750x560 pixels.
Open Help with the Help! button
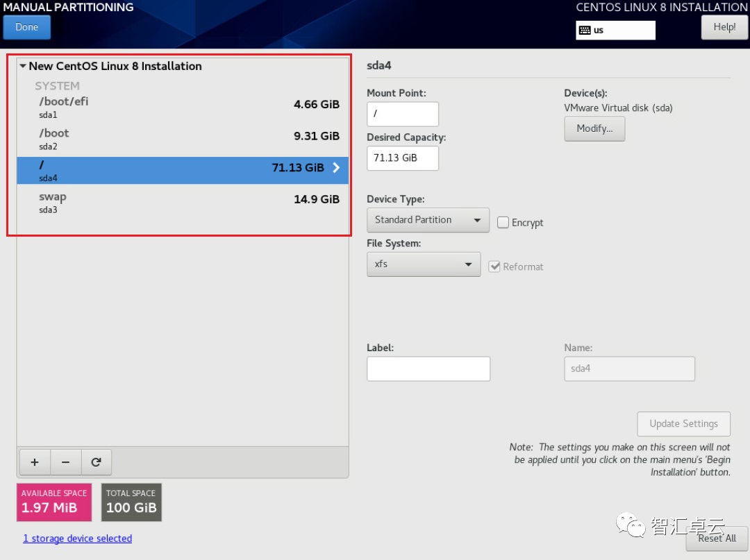tap(724, 27)
